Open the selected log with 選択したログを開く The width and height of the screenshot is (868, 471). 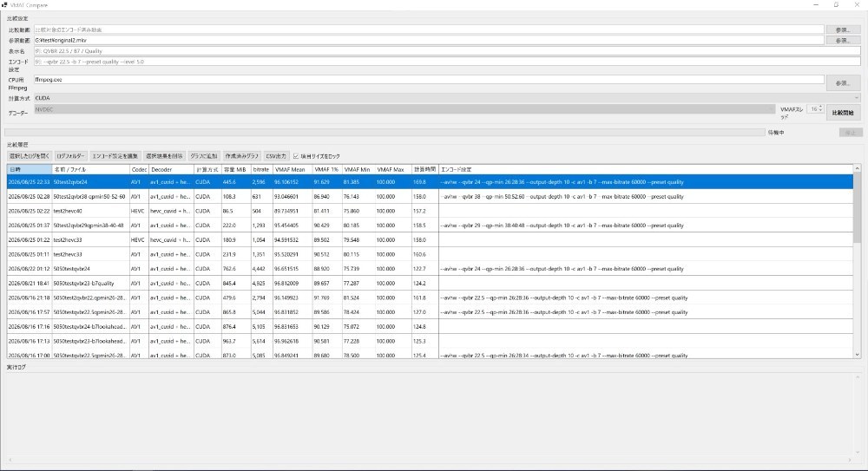30,156
